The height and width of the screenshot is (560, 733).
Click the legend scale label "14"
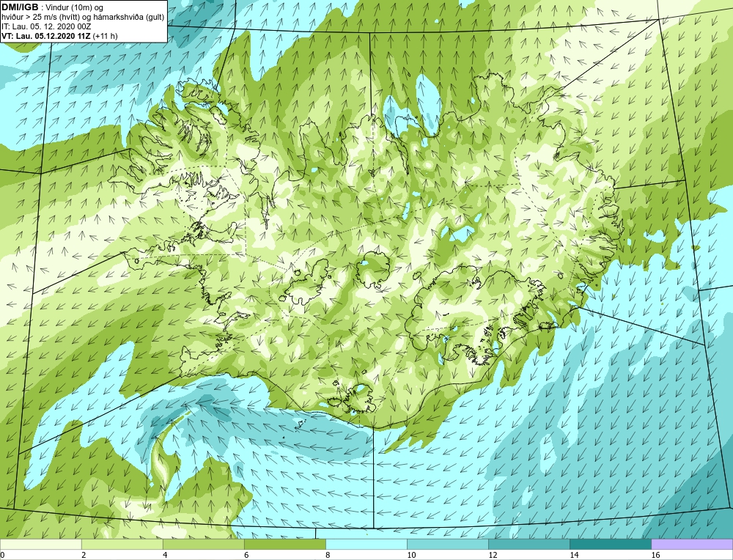pos(574,555)
